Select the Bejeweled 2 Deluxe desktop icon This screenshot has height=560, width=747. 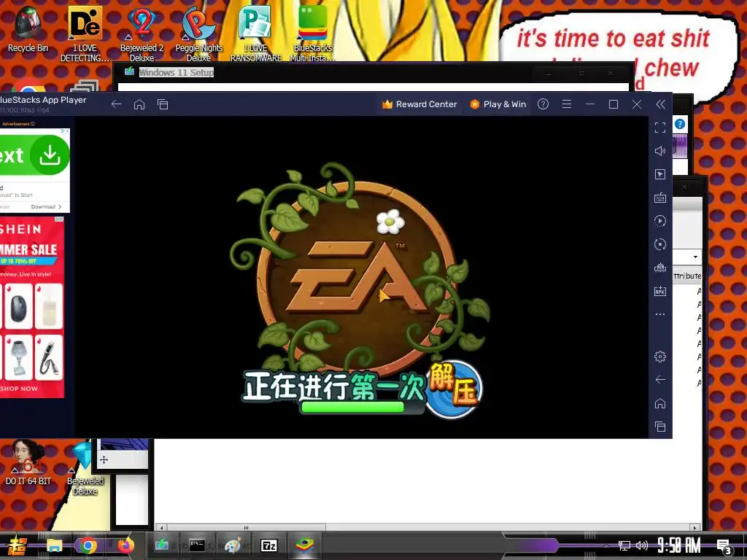142,34
